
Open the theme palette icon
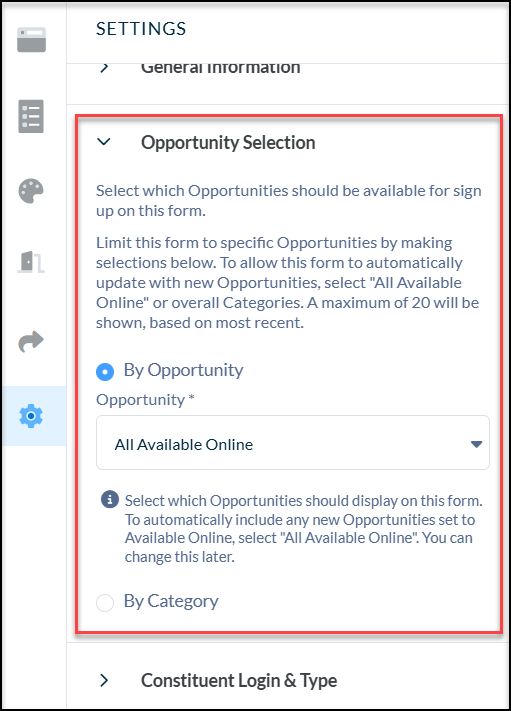click(31, 191)
